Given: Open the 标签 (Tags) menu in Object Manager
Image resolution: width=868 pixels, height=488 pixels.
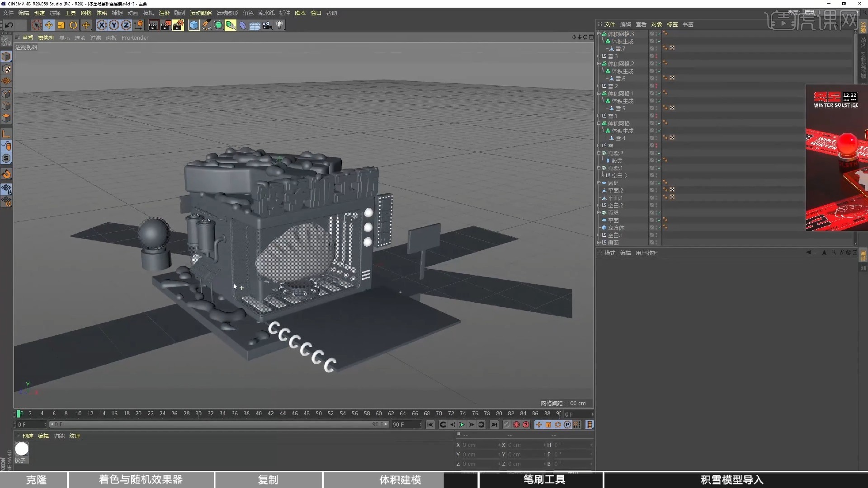Looking at the screenshot, I should coord(672,24).
